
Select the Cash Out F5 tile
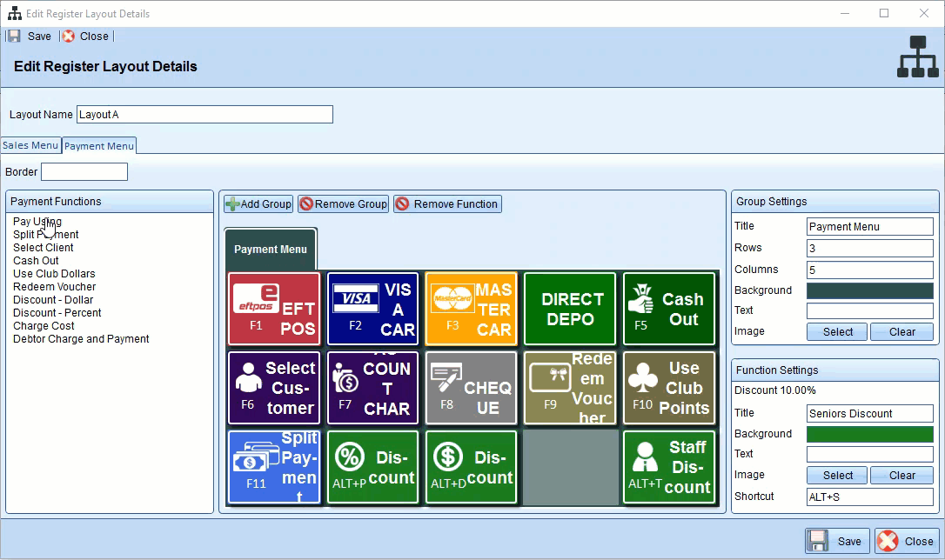click(669, 309)
